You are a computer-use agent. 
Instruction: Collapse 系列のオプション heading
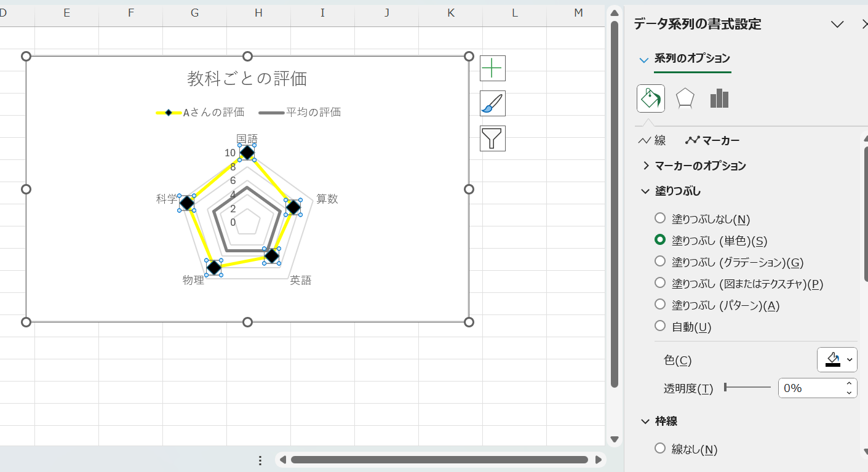(x=644, y=59)
